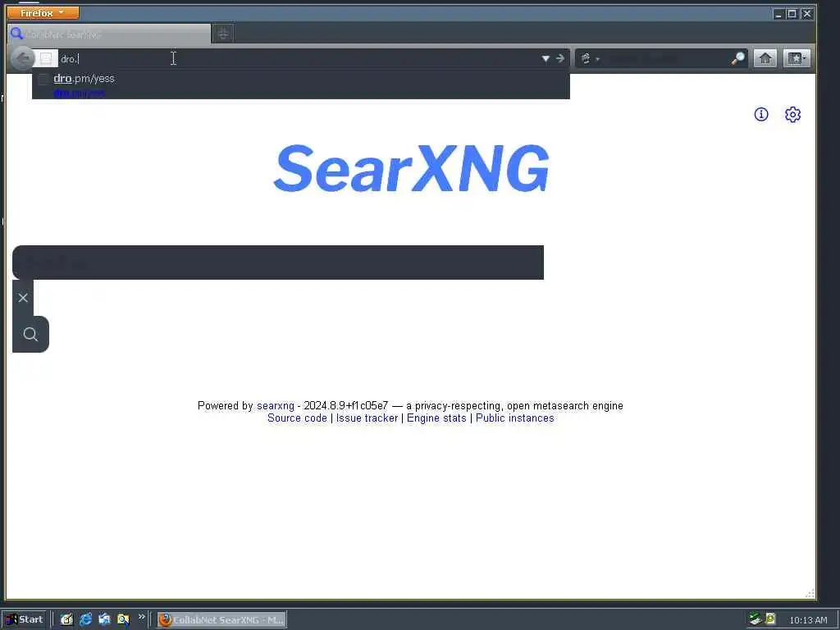The height and width of the screenshot is (630, 840).
Task: Click the magnifier in Firefox search box
Action: (738, 58)
